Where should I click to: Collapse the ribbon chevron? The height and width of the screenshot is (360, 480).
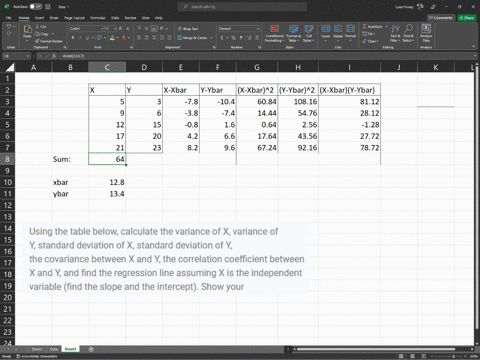coord(474,47)
